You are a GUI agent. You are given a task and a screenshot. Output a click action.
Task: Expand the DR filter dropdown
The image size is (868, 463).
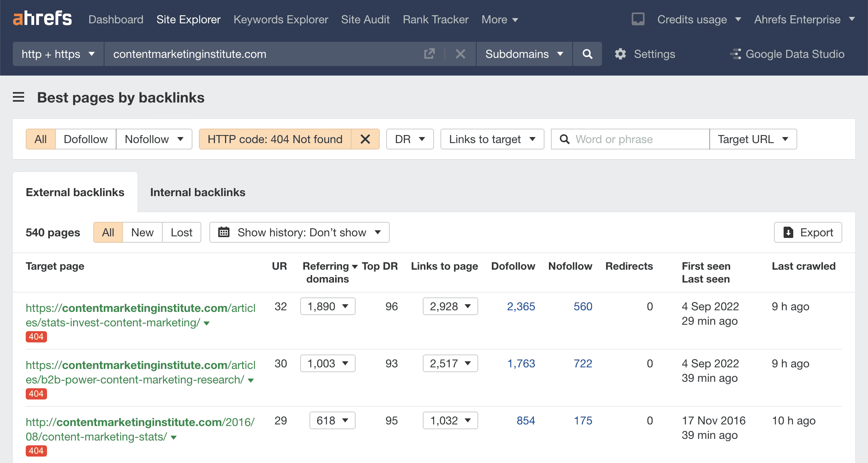tap(409, 139)
